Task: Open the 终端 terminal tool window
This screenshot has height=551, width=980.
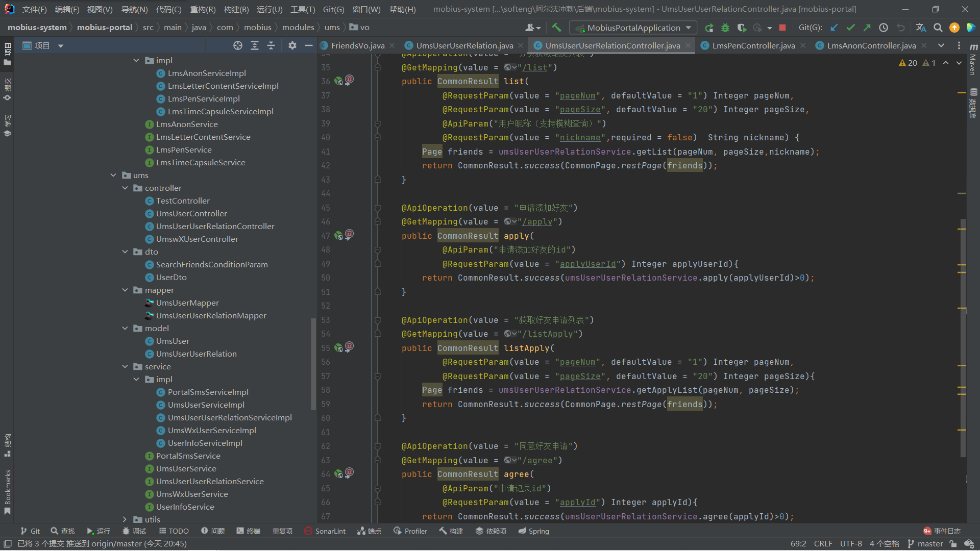Action: click(x=249, y=531)
